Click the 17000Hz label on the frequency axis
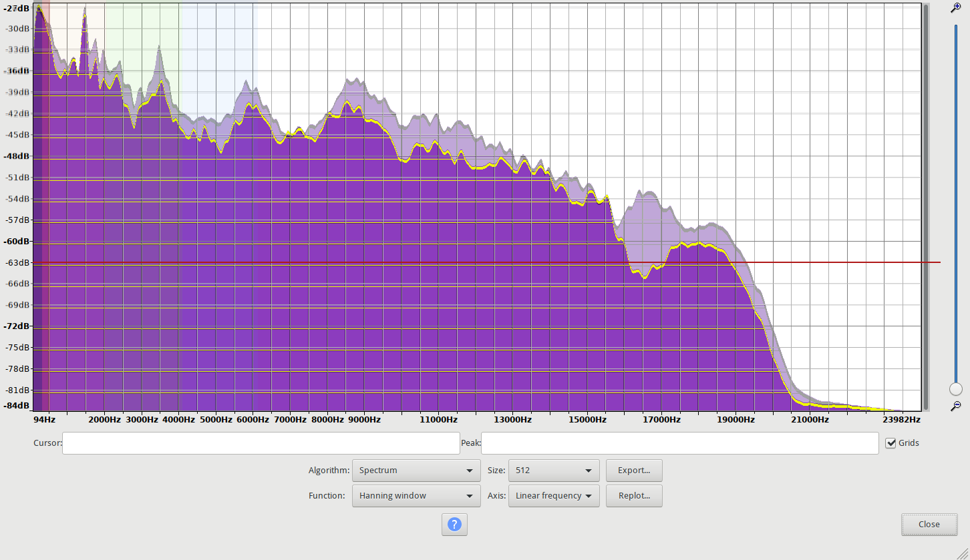970x560 pixels. click(661, 420)
